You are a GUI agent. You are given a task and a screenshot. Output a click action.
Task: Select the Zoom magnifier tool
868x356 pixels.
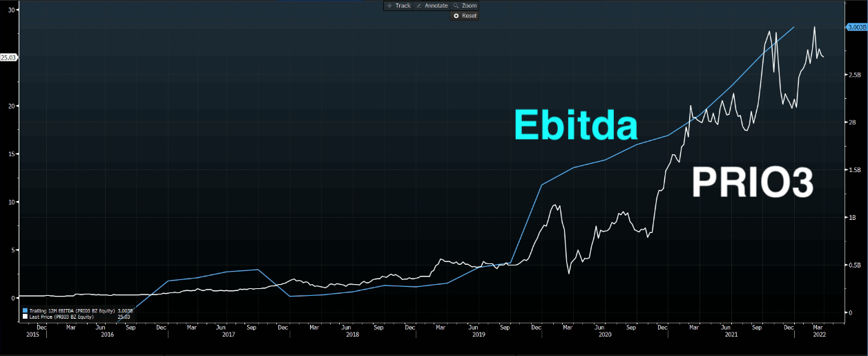[x=465, y=6]
